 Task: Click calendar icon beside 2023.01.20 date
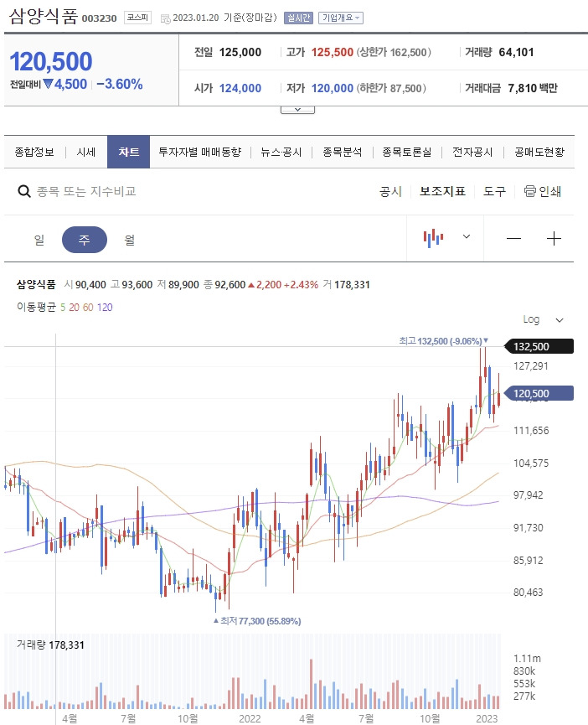point(165,18)
